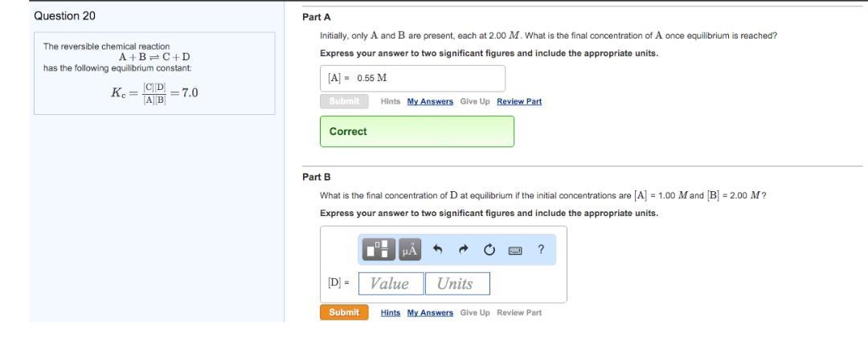Screen dimensions: 868x339
Task: Click the Value input field for [D]
Action: (391, 284)
